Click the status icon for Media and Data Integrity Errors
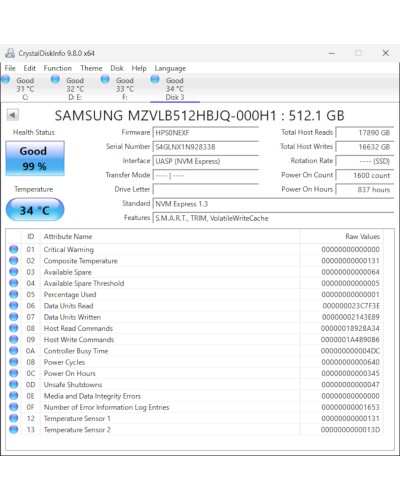This screenshot has height=500, width=400. [x=14, y=396]
